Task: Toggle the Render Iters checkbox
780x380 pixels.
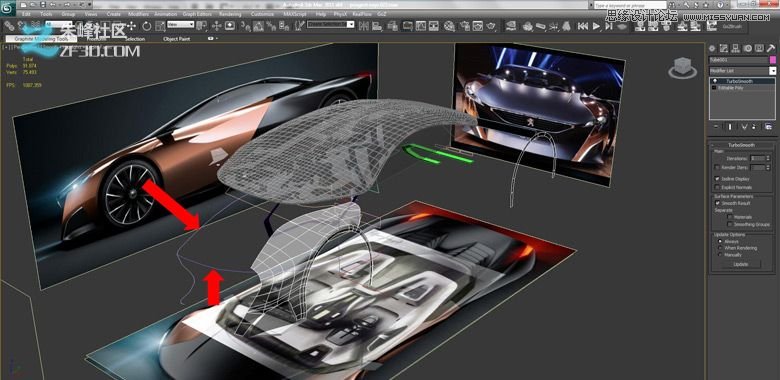Action: tap(717, 167)
